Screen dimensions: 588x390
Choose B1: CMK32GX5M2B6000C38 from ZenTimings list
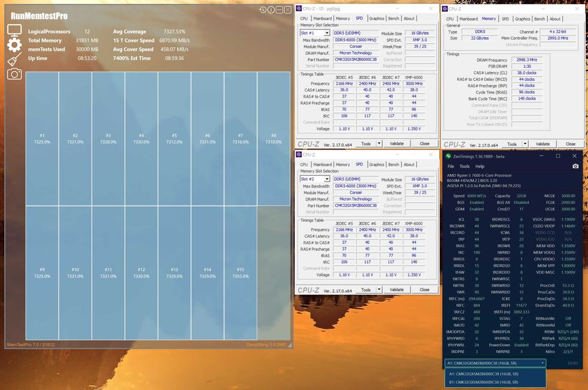(483, 382)
